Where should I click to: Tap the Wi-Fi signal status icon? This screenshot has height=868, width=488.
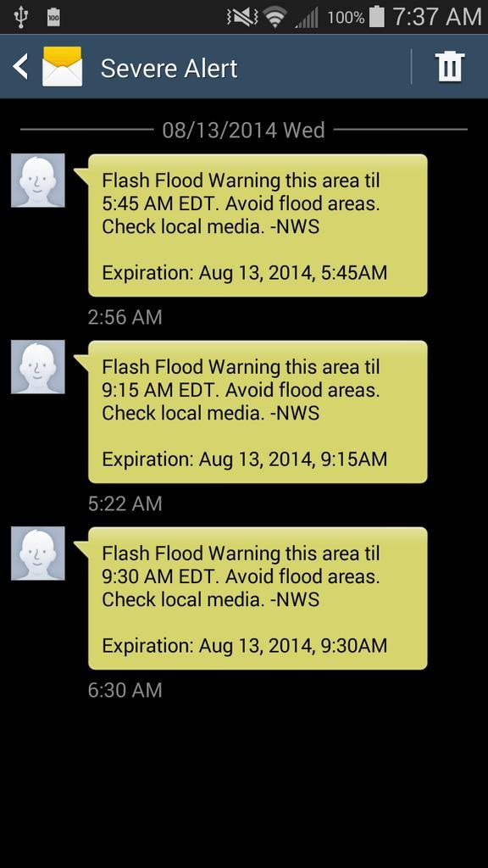click(x=275, y=17)
